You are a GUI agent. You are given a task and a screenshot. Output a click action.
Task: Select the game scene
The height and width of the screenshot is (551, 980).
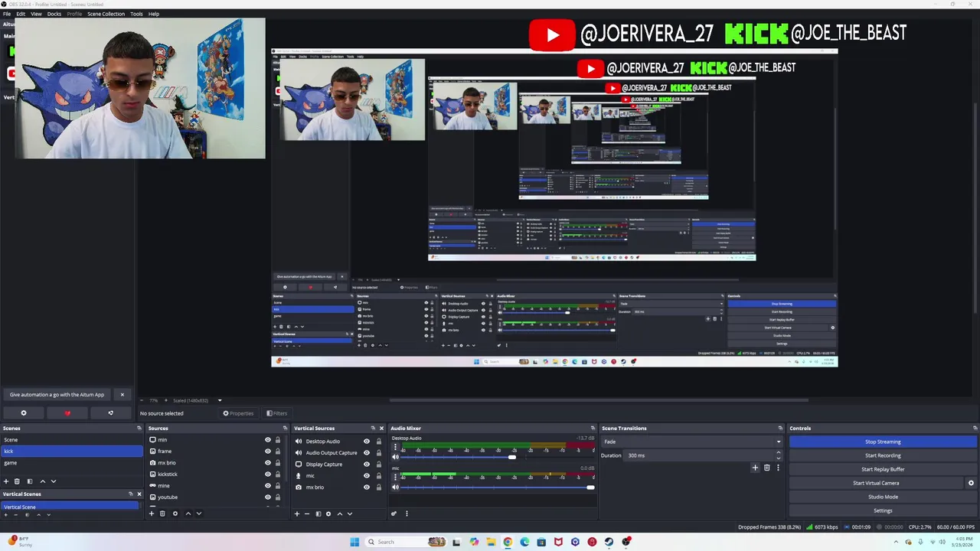tap(71, 463)
